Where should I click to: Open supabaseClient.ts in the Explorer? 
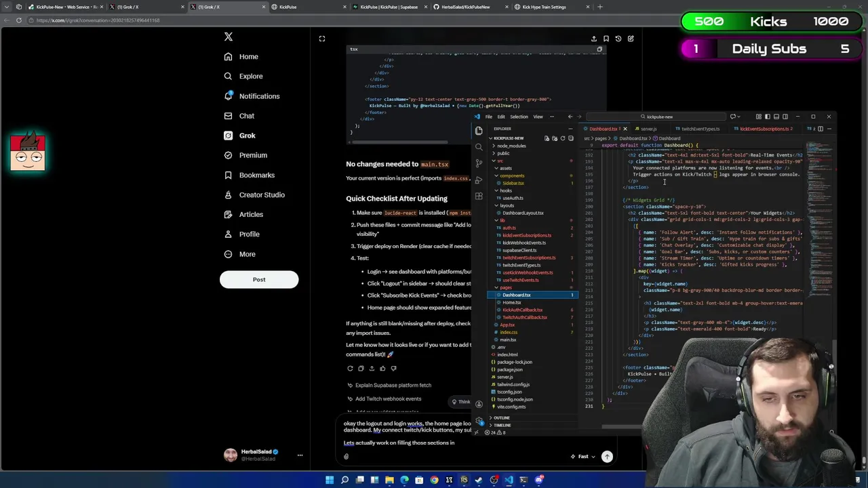point(519,250)
